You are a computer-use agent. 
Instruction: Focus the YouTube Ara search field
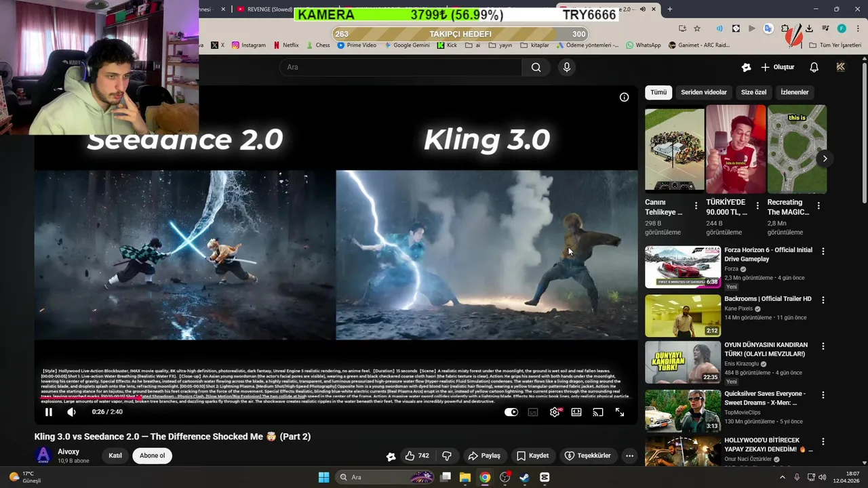(x=400, y=67)
